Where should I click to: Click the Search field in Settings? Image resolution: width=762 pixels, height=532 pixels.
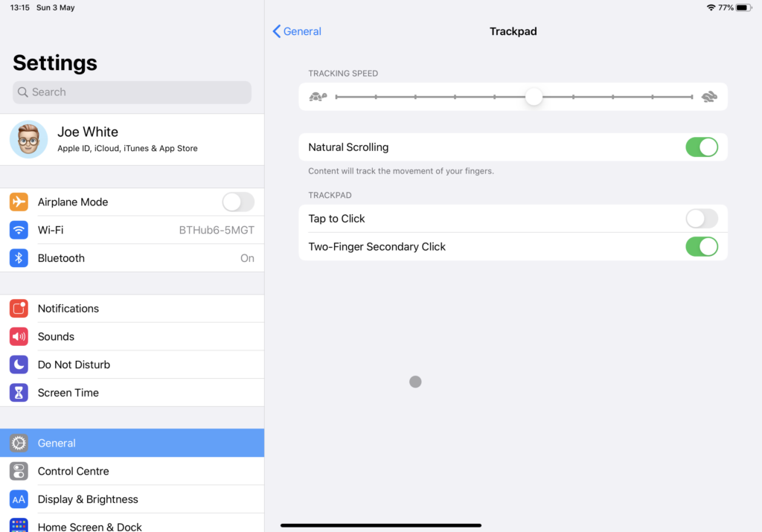point(132,92)
